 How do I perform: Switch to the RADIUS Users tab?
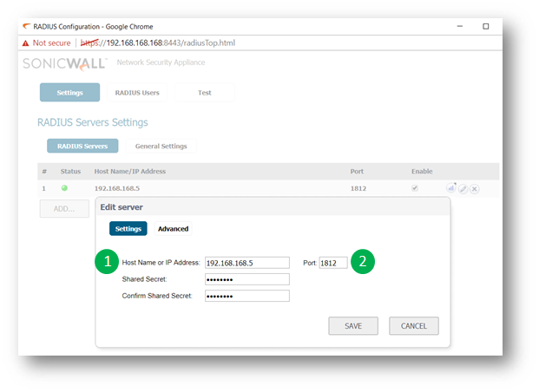137,93
